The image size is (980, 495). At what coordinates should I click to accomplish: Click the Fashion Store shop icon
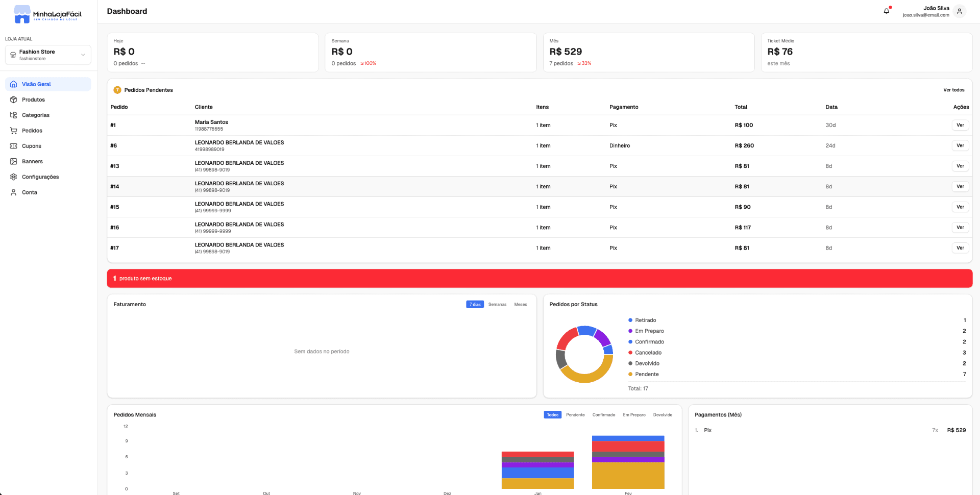[x=13, y=55]
